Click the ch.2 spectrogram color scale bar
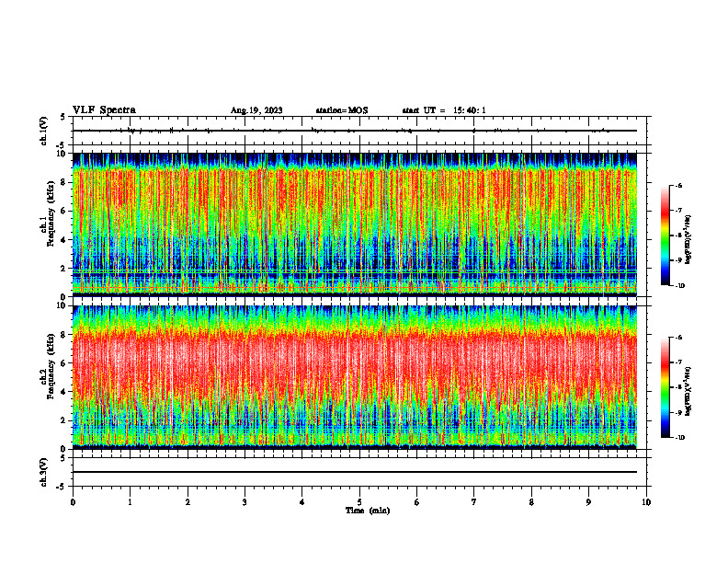This screenshot has height=563, width=728. tap(665, 387)
